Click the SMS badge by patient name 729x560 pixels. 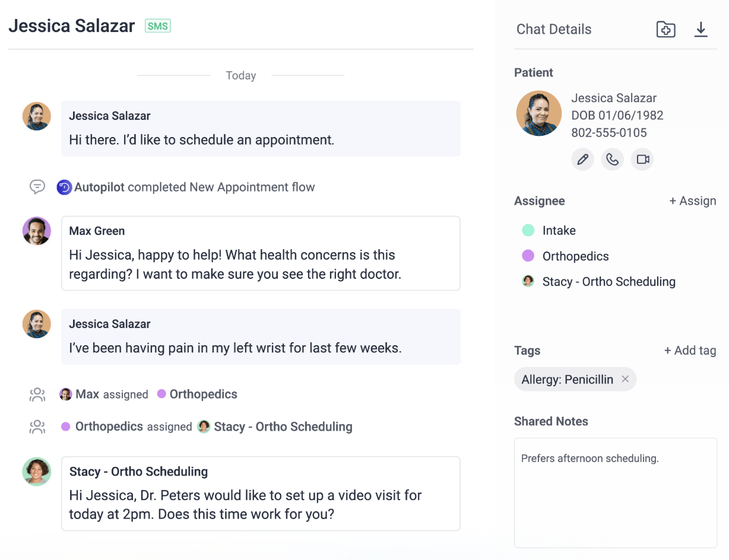click(x=158, y=26)
